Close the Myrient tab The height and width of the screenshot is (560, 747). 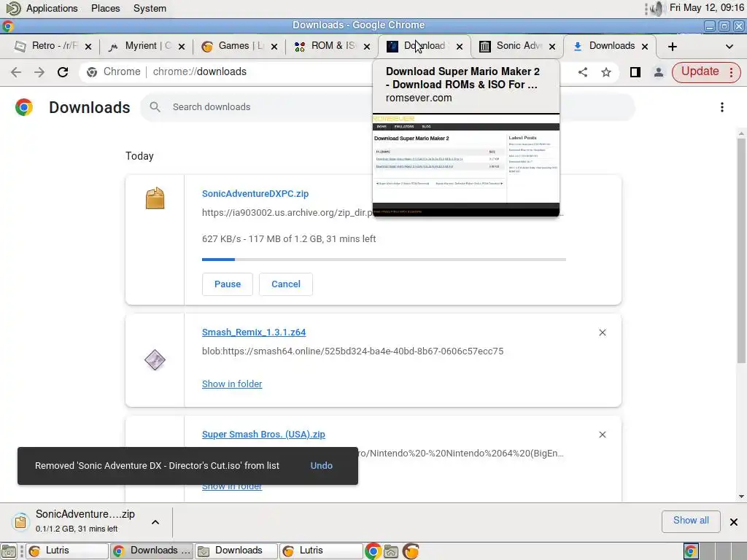coord(182,46)
